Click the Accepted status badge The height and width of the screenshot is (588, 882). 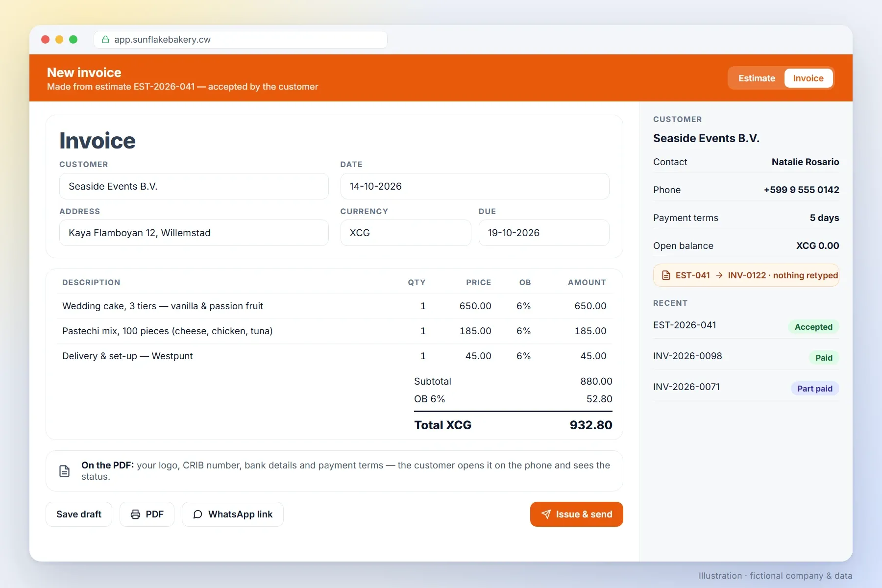click(813, 327)
